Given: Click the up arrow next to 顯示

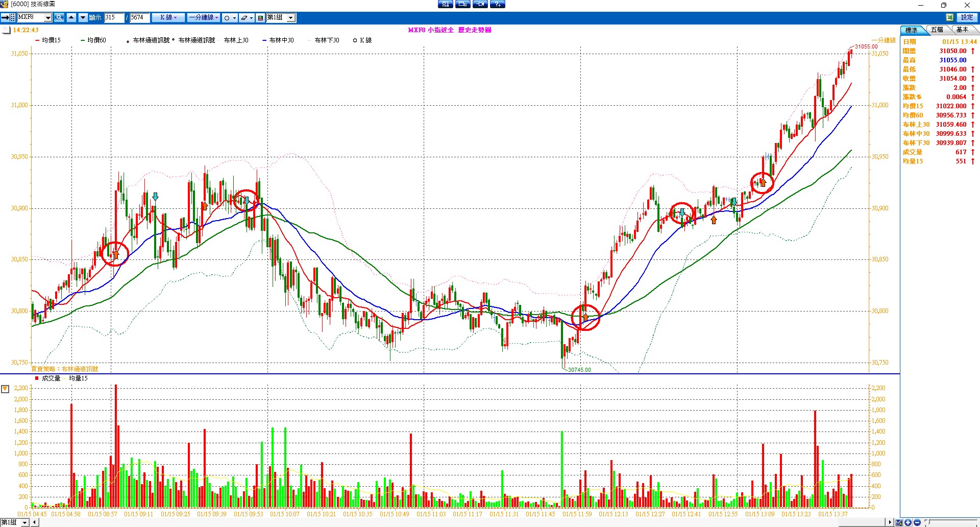Looking at the screenshot, I should pyautogui.click(x=71, y=17).
